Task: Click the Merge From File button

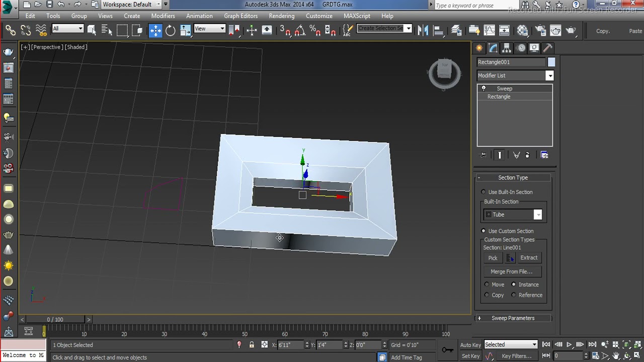Action: coord(511,271)
